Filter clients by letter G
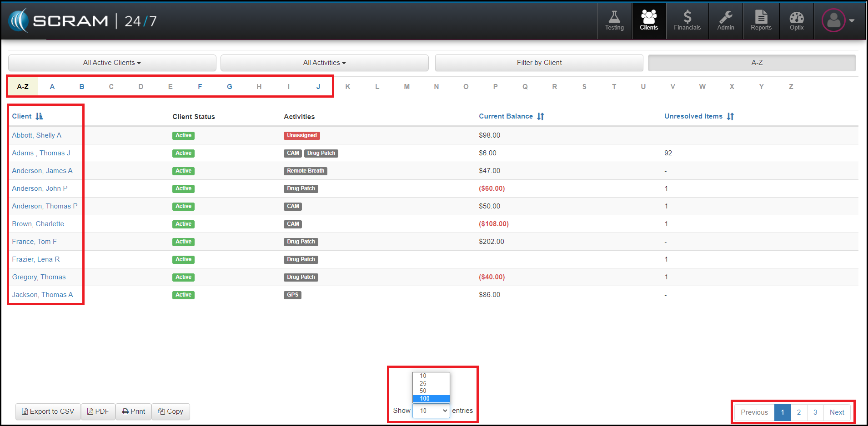The image size is (868, 426). point(229,87)
